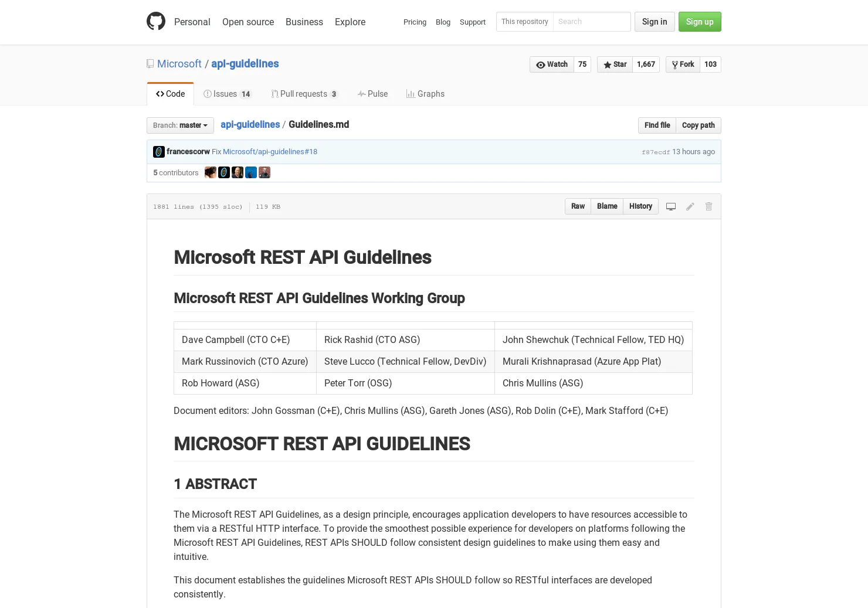The height and width of the screenshot is (608, 868).
Task: Click the GitHub octocat logo
Action: [x=156, y=21]
